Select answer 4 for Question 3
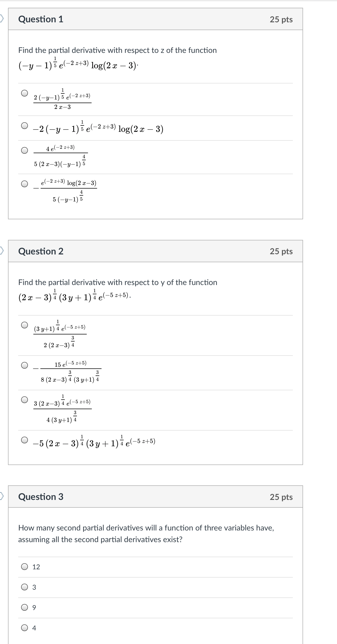This screenshot has height=644, width=337. [x=25, y=628]
